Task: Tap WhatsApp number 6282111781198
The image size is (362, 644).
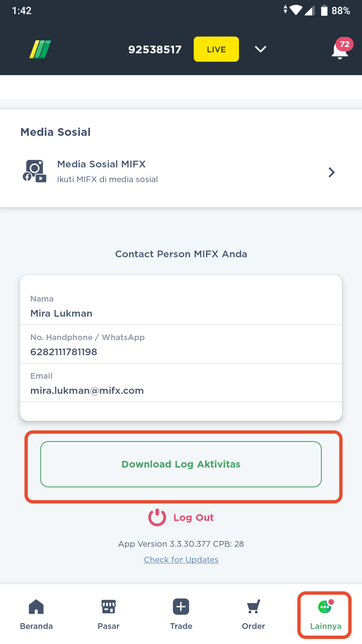Action: (64, 352)
